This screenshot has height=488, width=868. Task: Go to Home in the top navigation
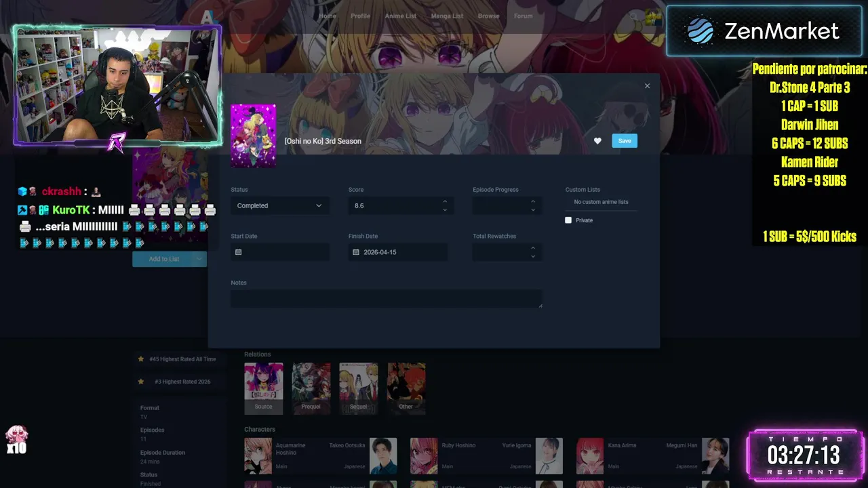click(x=328, y=16)
